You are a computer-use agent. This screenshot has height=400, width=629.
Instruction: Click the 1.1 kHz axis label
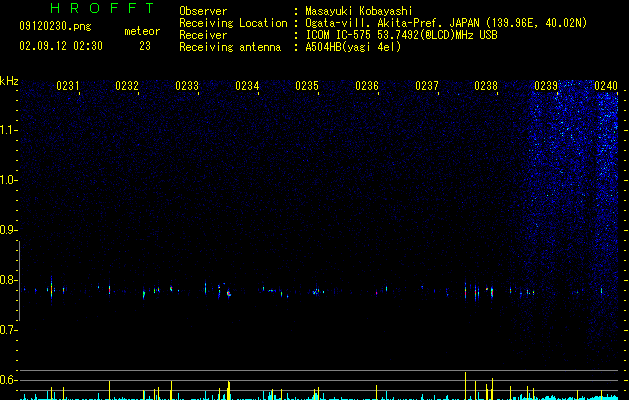[8, 130]
